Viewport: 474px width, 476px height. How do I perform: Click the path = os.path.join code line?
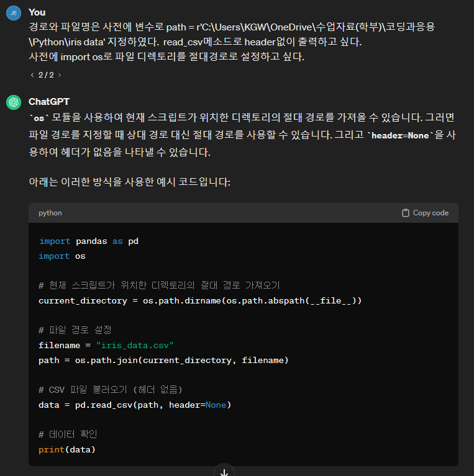point(163,361)
